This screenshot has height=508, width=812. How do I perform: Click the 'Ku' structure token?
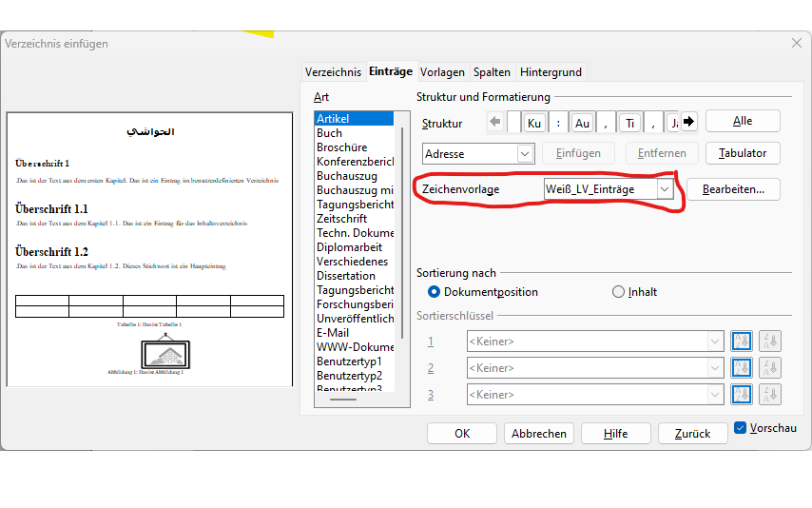tap(534, 123)
